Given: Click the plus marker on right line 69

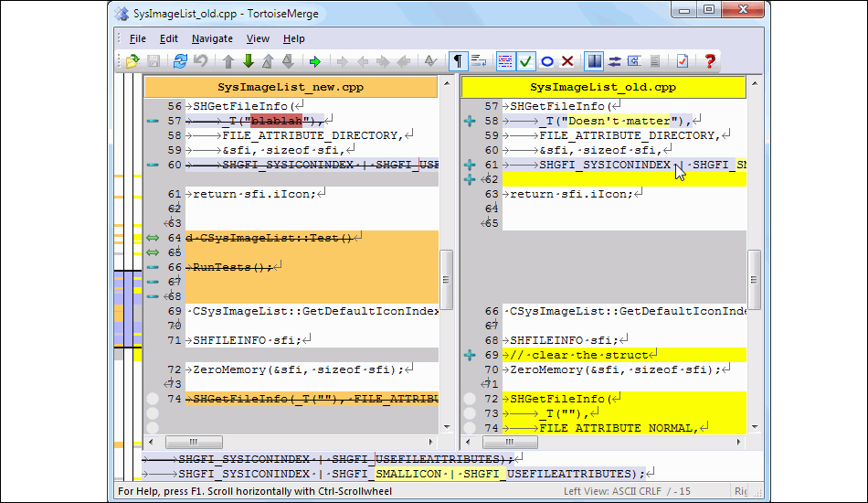Looking at the screenshot, I should pos(470,355).
